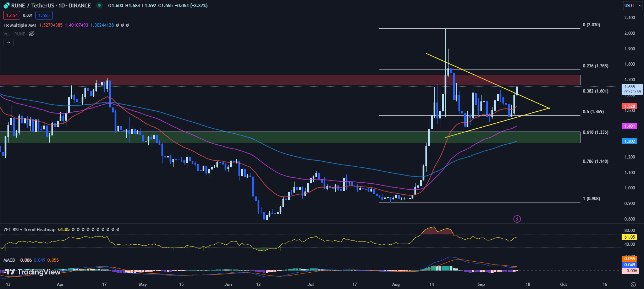644x289 pixels.
Task: Click the yellow RSI value 61.05 tag
Action: (x=629, y=237)
